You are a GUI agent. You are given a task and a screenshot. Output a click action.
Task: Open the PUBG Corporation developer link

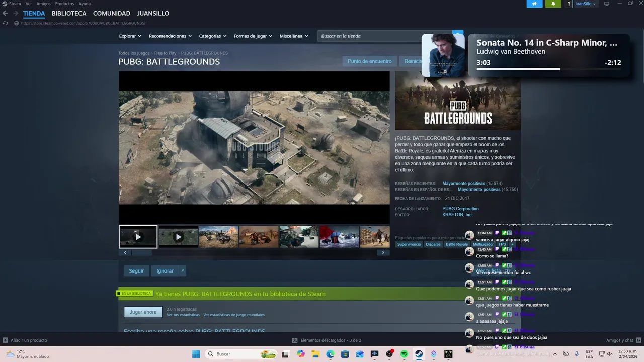[460, 209]
